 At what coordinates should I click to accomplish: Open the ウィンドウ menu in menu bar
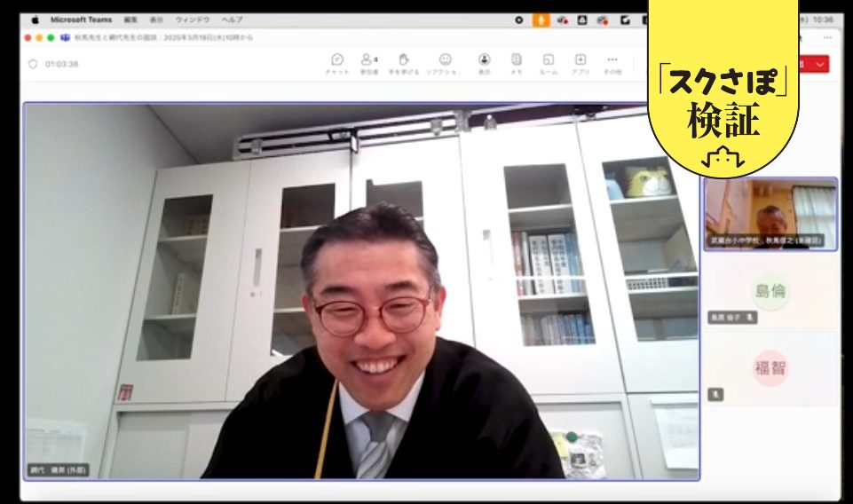[194, 20]
